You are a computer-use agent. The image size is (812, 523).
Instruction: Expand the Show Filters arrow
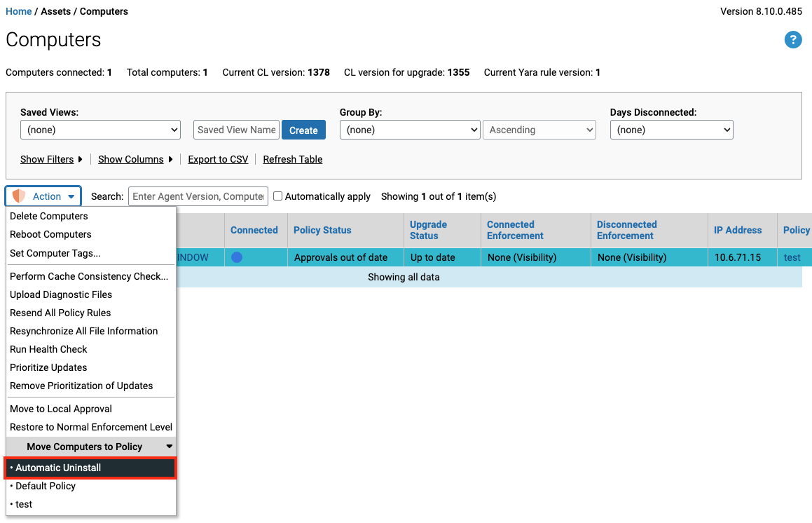[80, 159]
